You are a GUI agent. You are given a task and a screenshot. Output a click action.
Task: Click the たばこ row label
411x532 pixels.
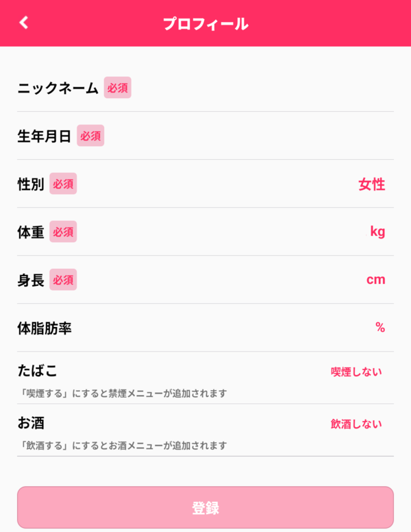point(37,370)
